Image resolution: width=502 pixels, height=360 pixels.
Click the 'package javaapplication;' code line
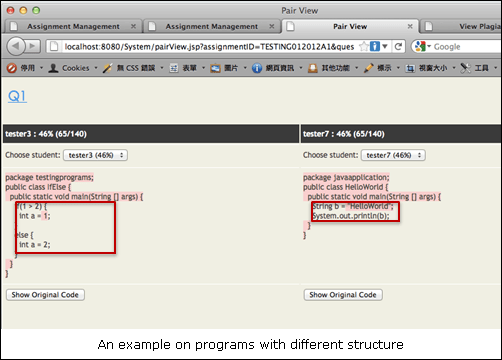pyautogui.click(x=346, y=177)
